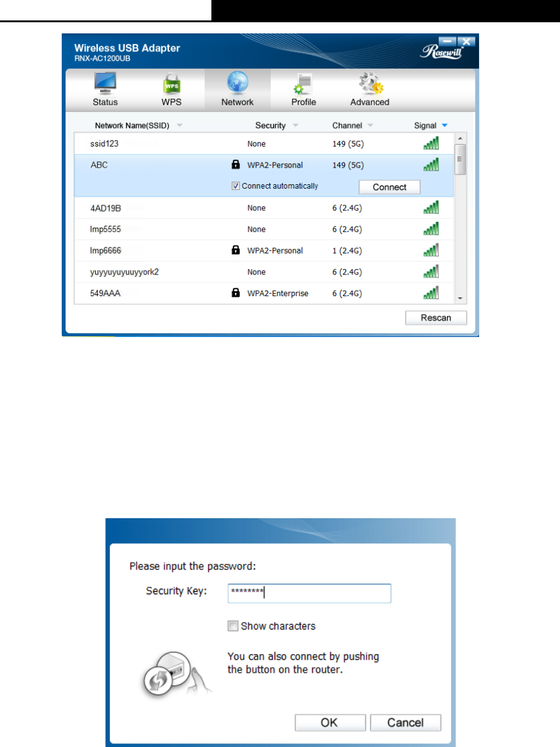The height and width of the screenshot is (747, 560).
Task: Select the ssid123 network row
Action: 264,143
